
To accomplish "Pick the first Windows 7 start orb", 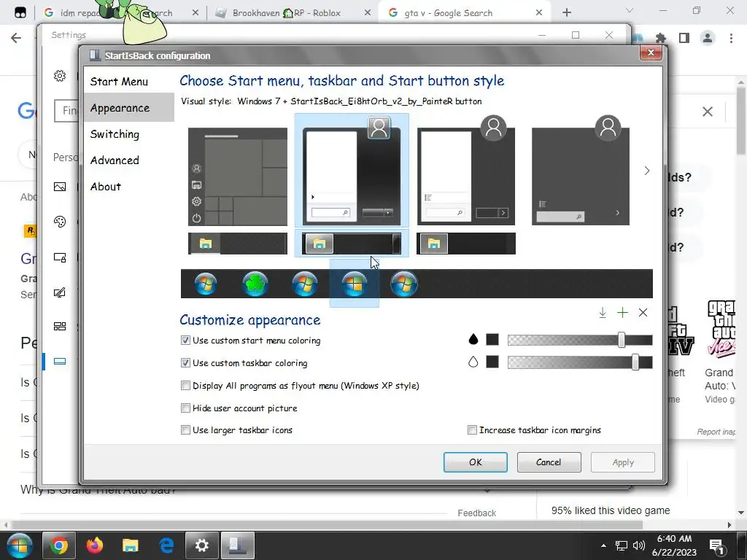I will pos(206,284).
